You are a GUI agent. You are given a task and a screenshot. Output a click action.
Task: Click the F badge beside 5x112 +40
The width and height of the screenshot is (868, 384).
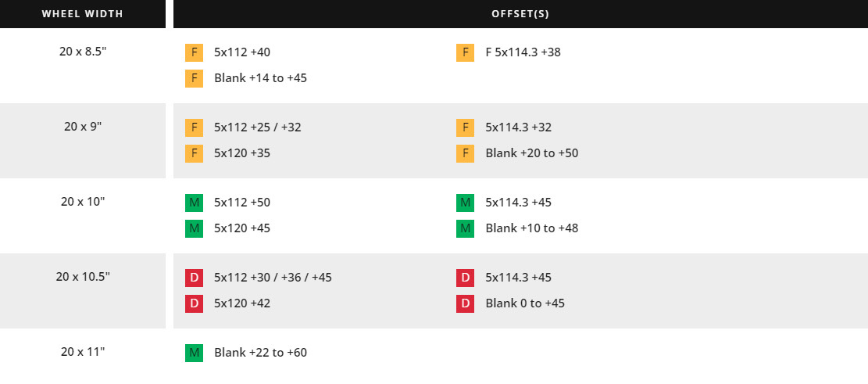point(194,53)
